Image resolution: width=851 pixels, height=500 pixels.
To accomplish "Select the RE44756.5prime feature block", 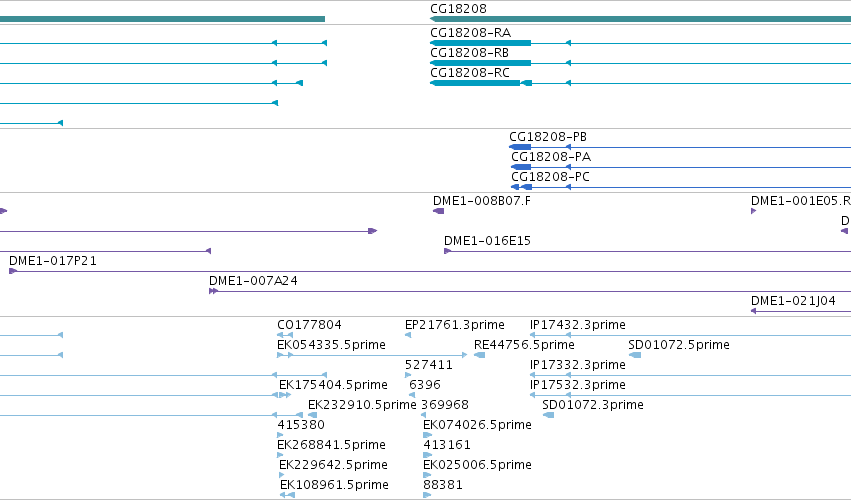I will point(479,356).
